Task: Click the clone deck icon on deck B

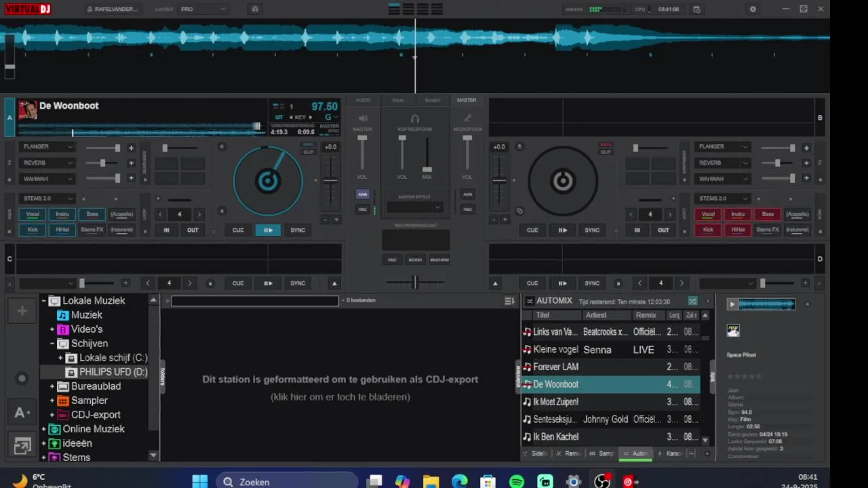Action: [x=519, y=211]
